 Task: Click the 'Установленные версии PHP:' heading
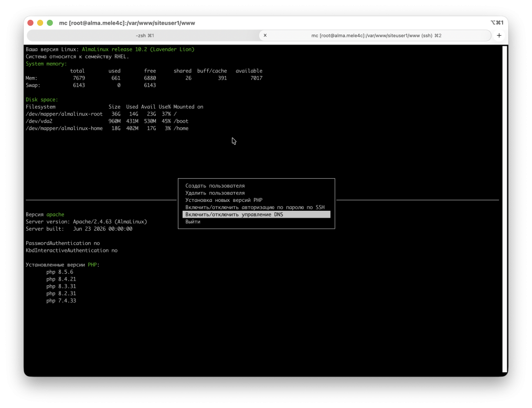point(63,264)
